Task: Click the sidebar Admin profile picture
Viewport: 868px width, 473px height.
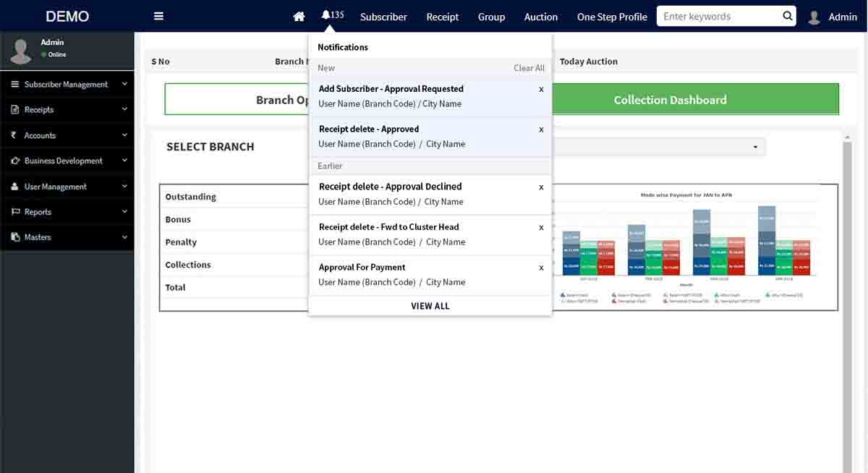Action: point(20,51)
